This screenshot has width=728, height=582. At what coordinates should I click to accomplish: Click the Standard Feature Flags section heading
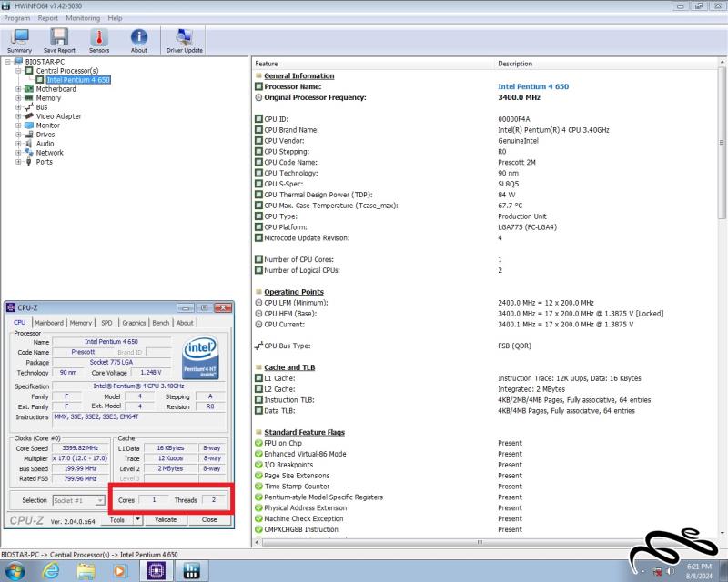tap(304, 432)
